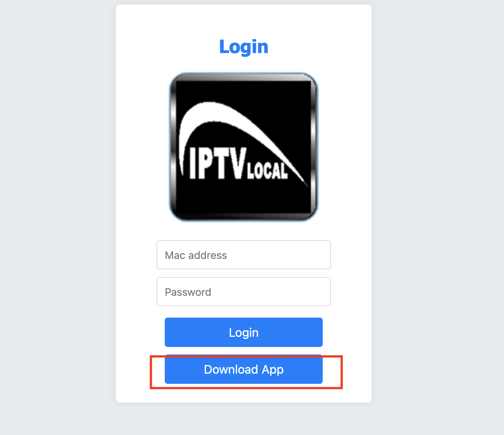The width and height of the screenshot is (504, 435).
Task: Submit the form with the Login button
Action: click(x=244, y=332)
